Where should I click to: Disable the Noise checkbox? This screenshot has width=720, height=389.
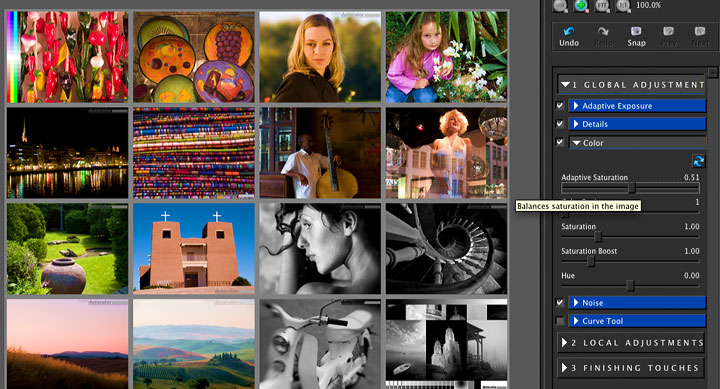click(559, 303)
